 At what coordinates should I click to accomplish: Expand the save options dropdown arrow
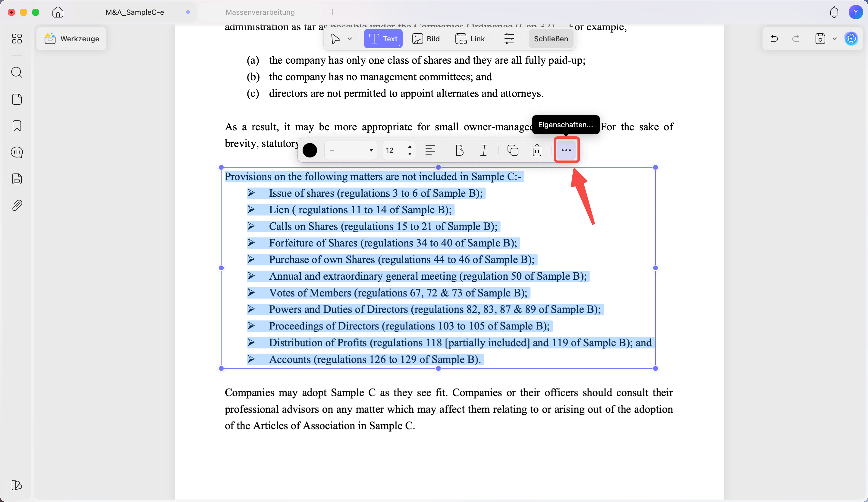point(835,39)
